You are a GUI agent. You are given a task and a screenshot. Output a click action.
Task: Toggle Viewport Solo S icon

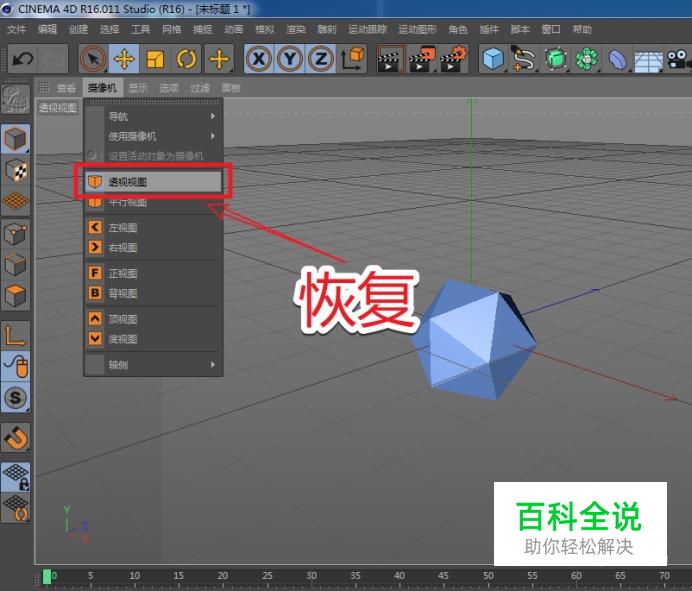(16, 398)
